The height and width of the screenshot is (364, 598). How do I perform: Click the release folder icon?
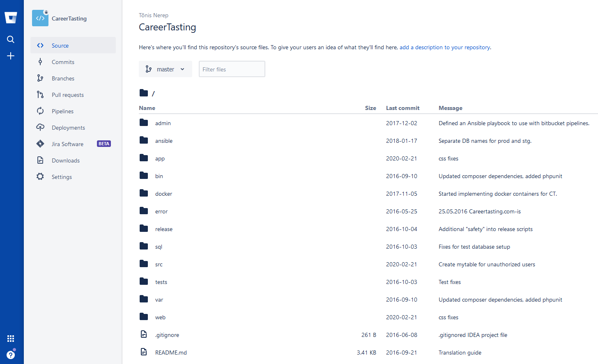tap(144, 228)
